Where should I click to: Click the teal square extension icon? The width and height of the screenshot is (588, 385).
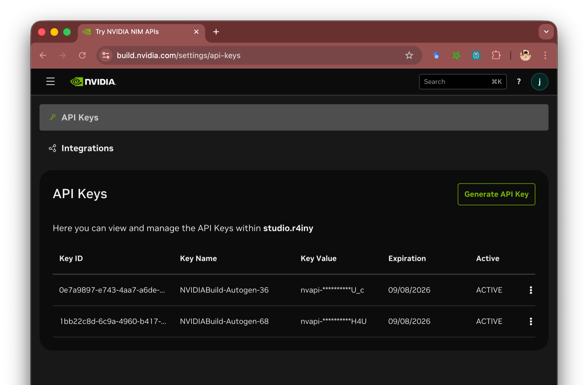point(476,55)
